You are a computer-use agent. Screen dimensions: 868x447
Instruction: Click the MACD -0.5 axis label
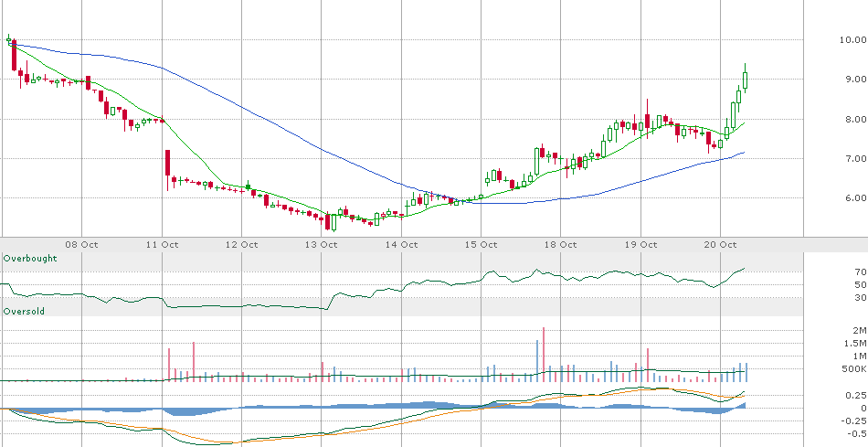click(856, 433)
